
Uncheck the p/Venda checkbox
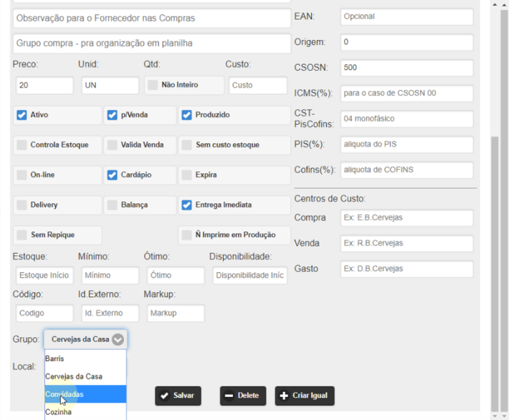click(x=112, y=115)
